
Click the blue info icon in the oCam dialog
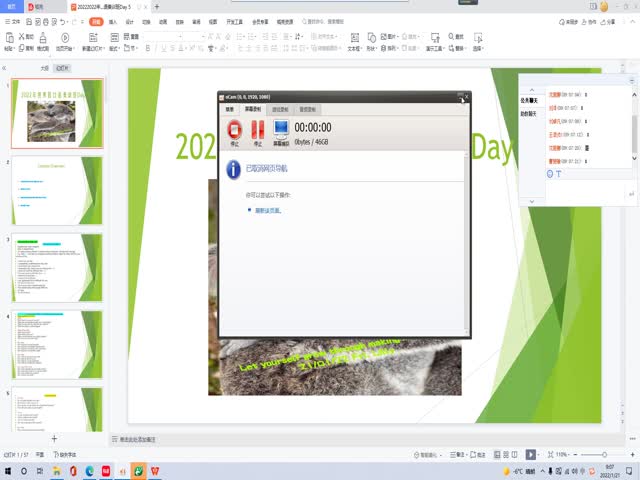[235, 169]
